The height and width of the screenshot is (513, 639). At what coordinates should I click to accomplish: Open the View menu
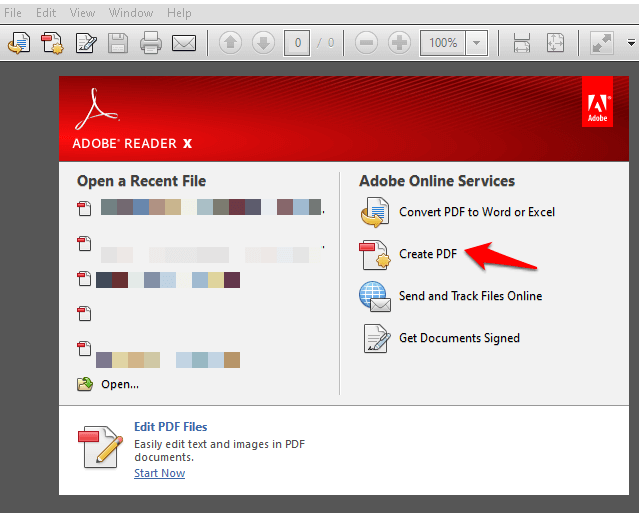click(x=83, y=13)
